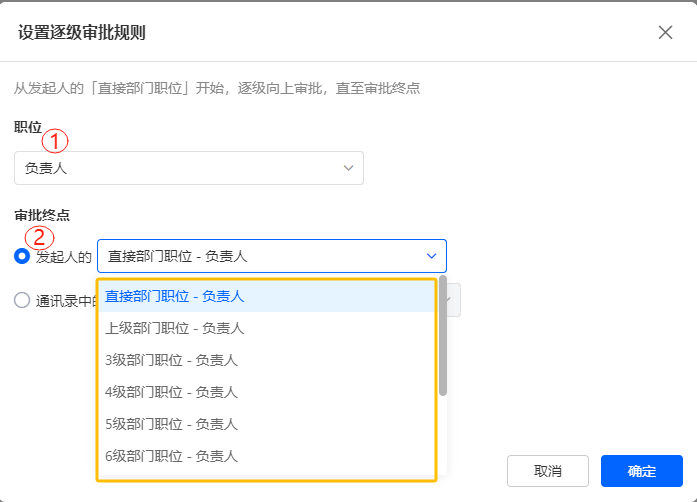Select the 发起人的 radio button
The image size is (697, 502).
(22, 256)
